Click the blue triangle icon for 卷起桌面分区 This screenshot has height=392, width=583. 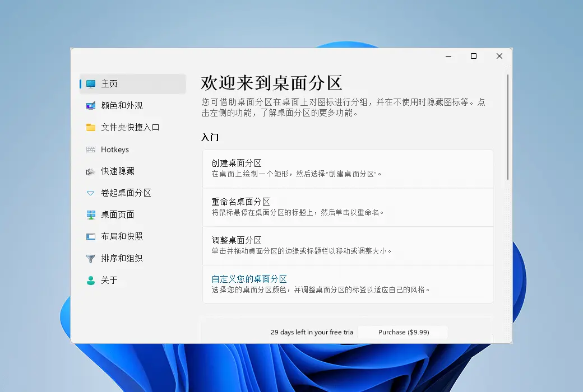(90, 193)
